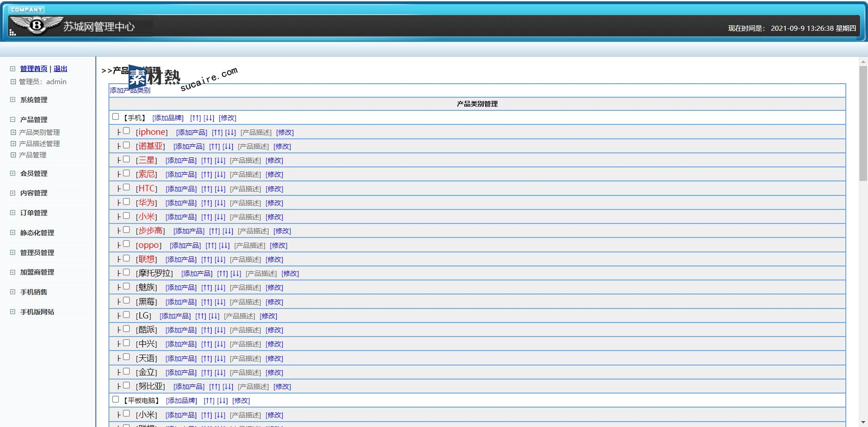Select 产品管理 submenu item under 产品管理
868x427 pixels.
(33, 155)
